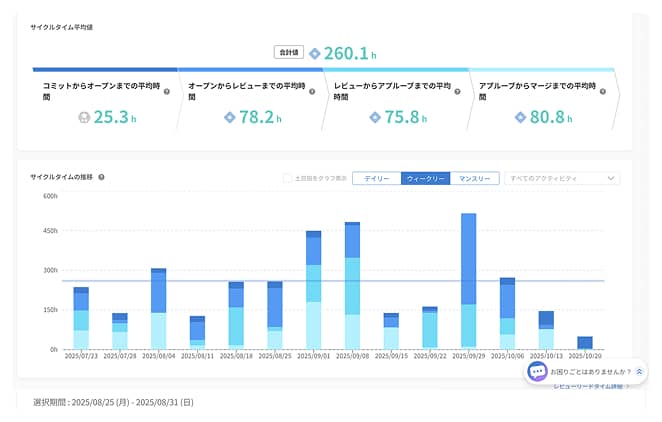The width and height of the screenshot is (662, 422).
Task: Click the 300h axis label
Action: pos(50,270)
